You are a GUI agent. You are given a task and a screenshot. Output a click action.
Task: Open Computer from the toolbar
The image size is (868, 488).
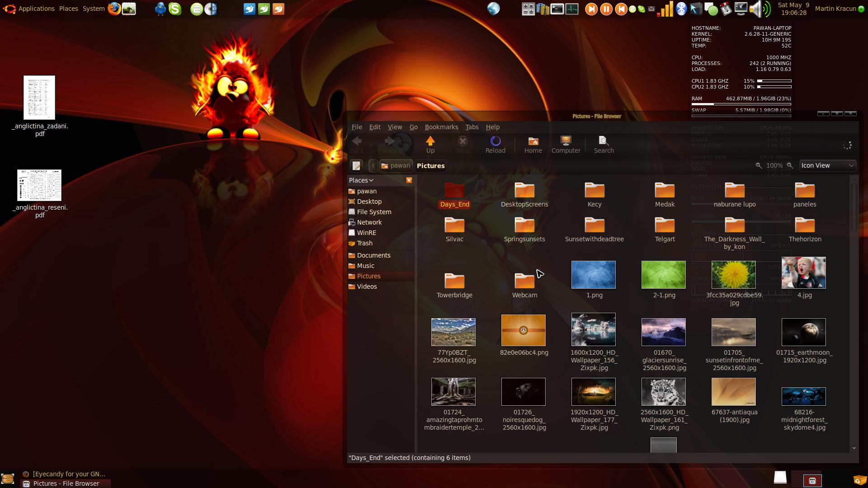566,145
